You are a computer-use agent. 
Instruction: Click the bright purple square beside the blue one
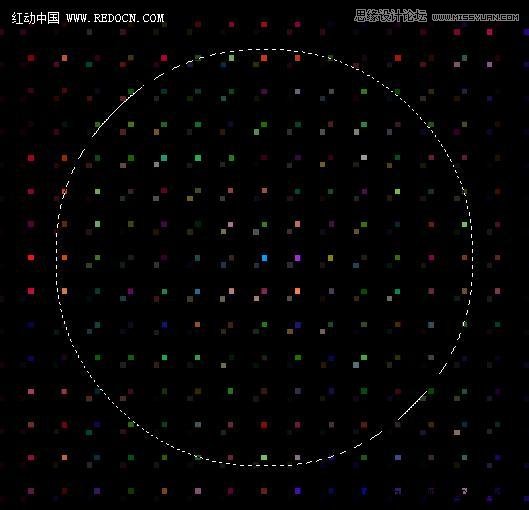click(298, 258)
